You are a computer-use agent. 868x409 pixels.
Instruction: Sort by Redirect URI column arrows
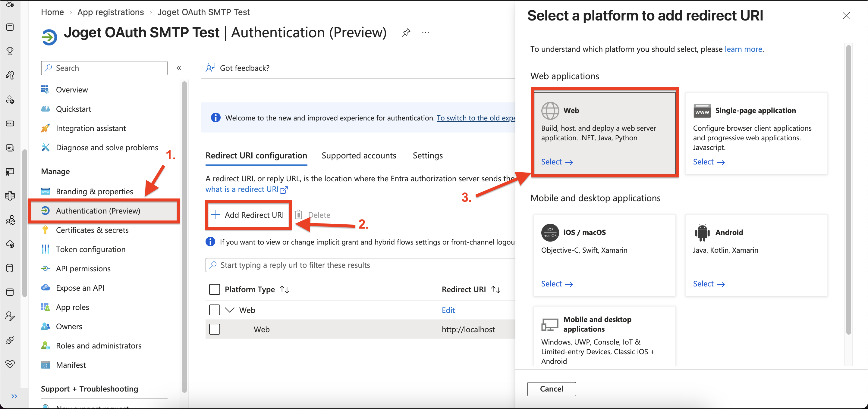[x=496, y=289]
